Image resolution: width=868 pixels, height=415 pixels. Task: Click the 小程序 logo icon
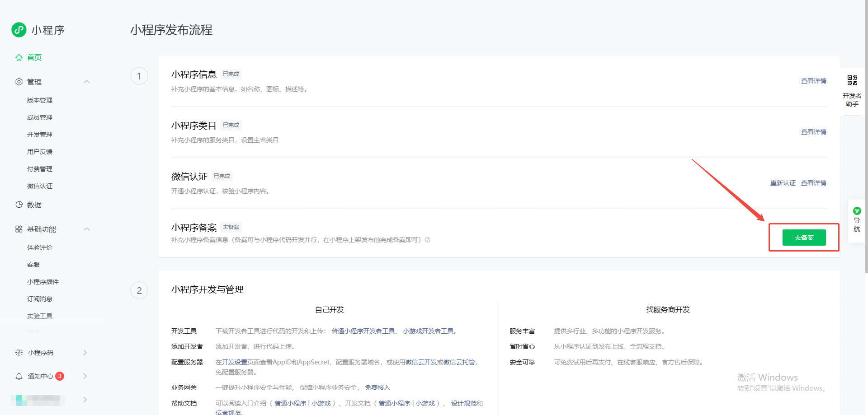[19, 30]
